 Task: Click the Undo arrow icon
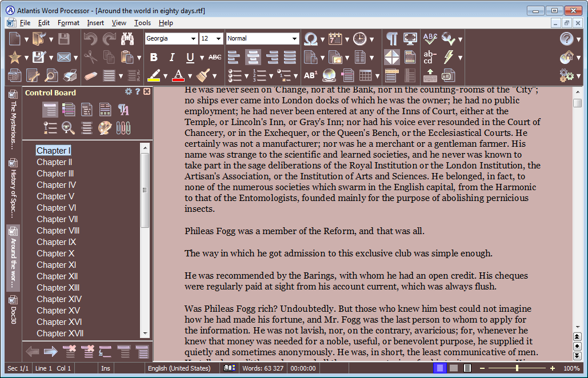click(90, 39)
